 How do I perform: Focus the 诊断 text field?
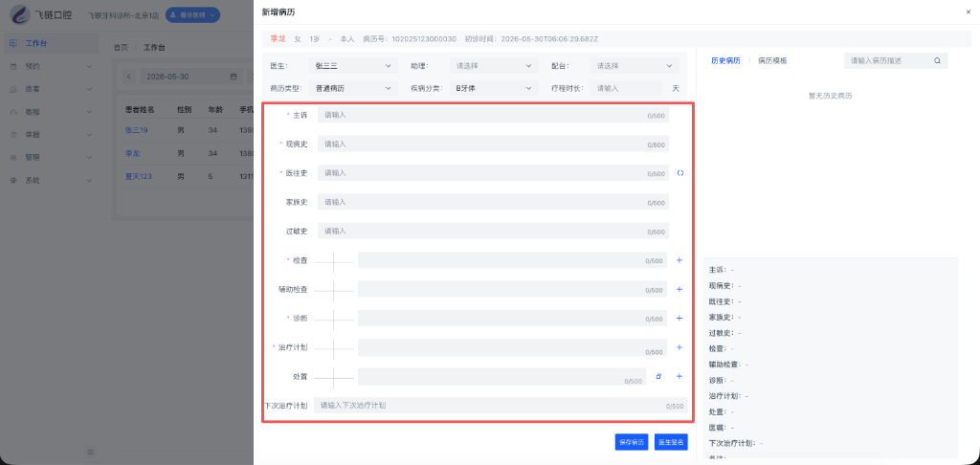coord(513,318)
